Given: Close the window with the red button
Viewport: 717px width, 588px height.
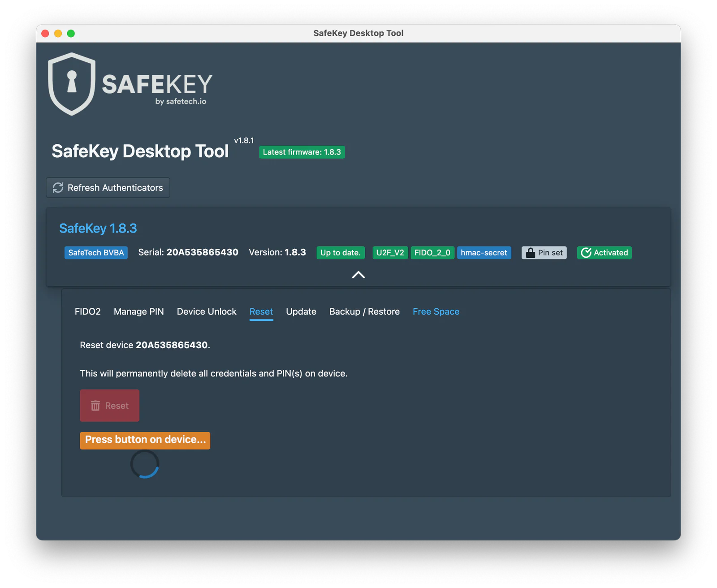Looking at the screenshot, I should 45,33.
